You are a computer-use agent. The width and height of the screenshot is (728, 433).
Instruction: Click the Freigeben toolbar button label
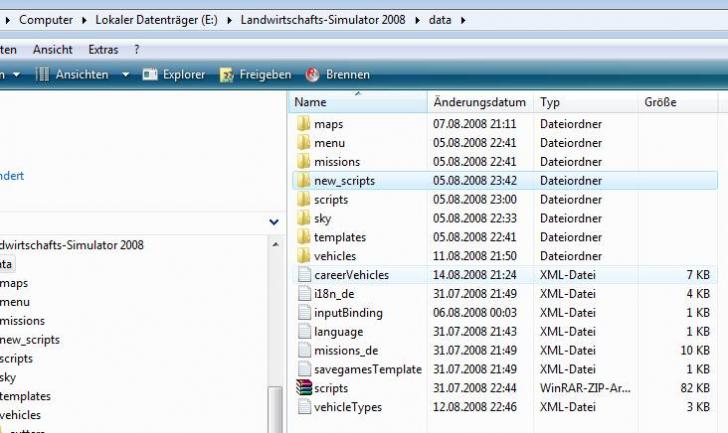tap(265, 75)
